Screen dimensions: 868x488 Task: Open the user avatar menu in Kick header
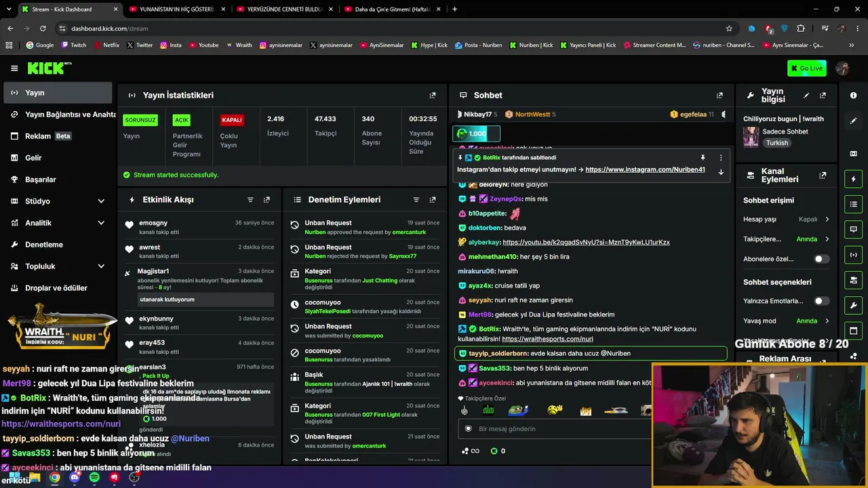click(x=843, y=68)
